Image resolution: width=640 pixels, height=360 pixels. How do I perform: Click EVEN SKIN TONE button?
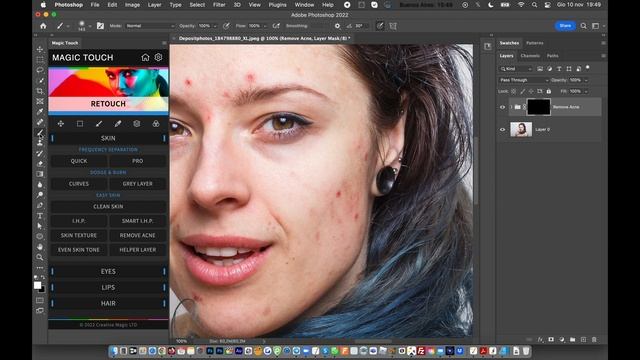click(x=79, y=250)
